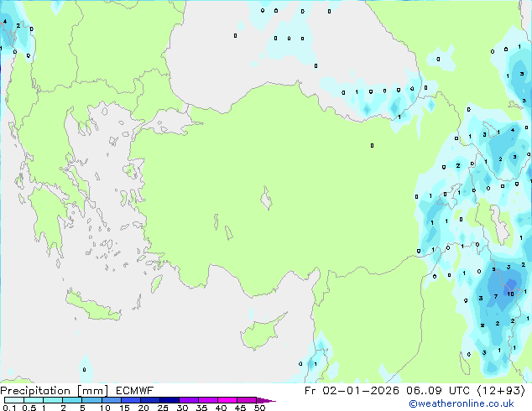Viewport: 532px width, 411px height.
Task: Click the 5 mm legend color swatch
Action: coord(91,400)
